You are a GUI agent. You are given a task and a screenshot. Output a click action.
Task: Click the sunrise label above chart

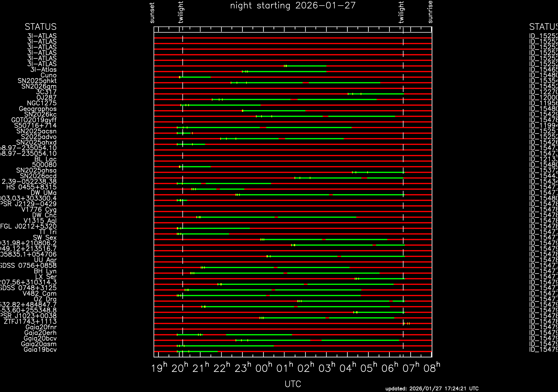(430, 12)
